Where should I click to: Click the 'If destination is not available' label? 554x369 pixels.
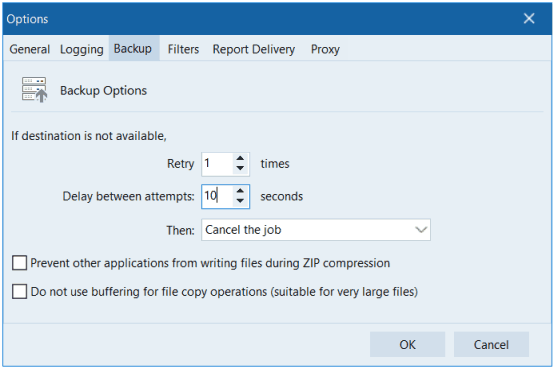click(x=89, y=136)
